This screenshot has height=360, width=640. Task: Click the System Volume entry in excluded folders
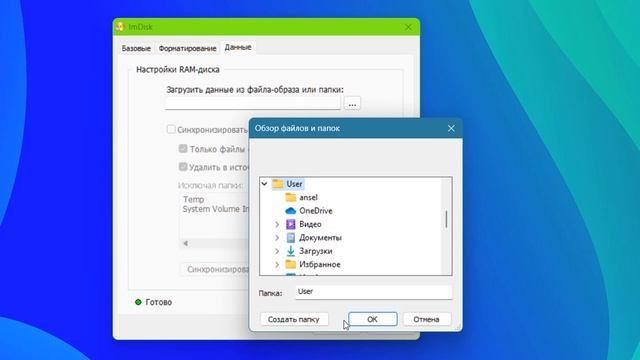216,209
